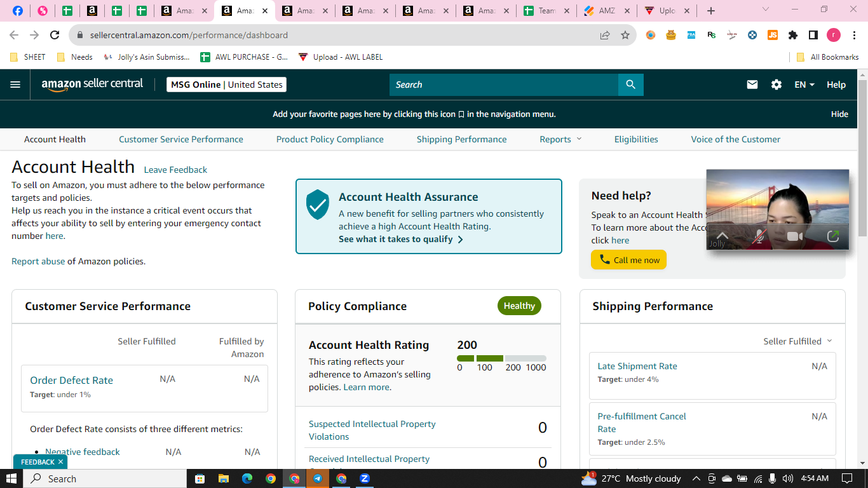Open the Windows notification center
868x488 pixels.
tap(846, 478)
